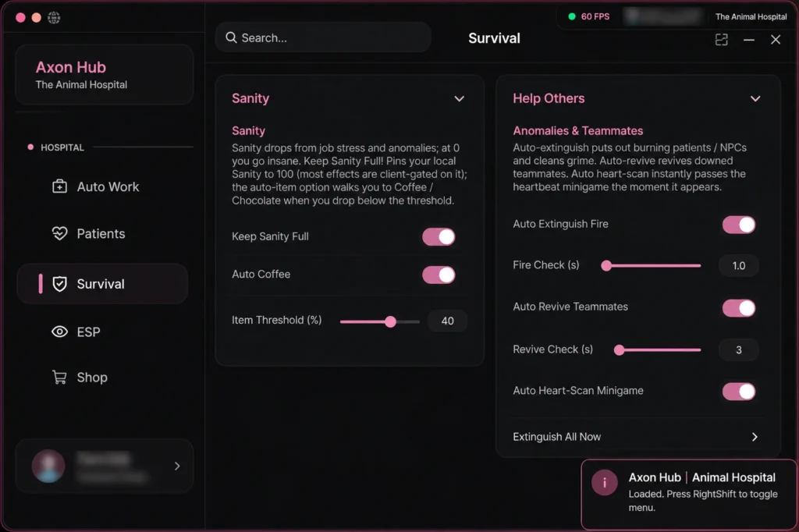This screenshot has height=532, width=799.
Task: Open the Shop tab
Action: (x=102, y=377)
